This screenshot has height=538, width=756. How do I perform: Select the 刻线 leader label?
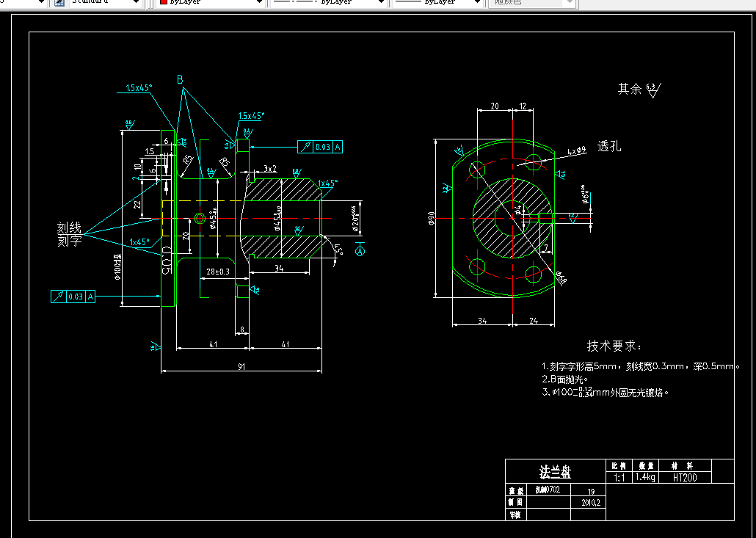click(x=70, y=228)
